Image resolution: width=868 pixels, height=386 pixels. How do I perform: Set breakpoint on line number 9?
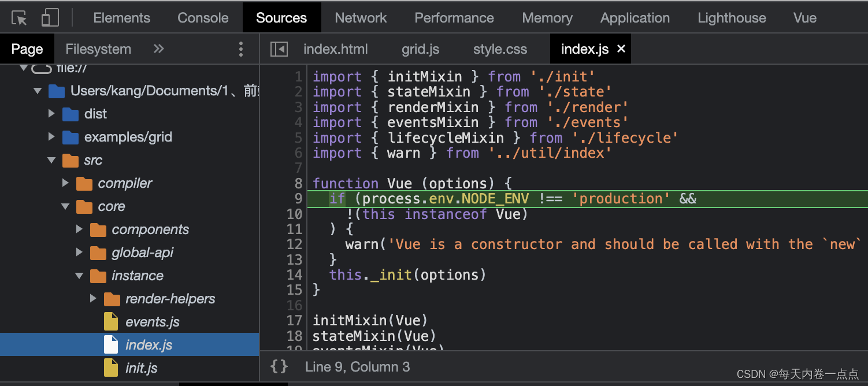tap(298, 199)
